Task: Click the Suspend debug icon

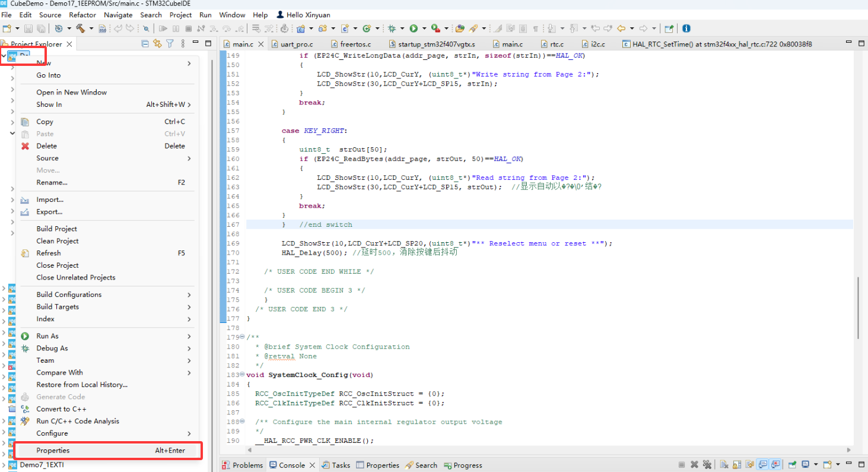Action: (176, 28)
